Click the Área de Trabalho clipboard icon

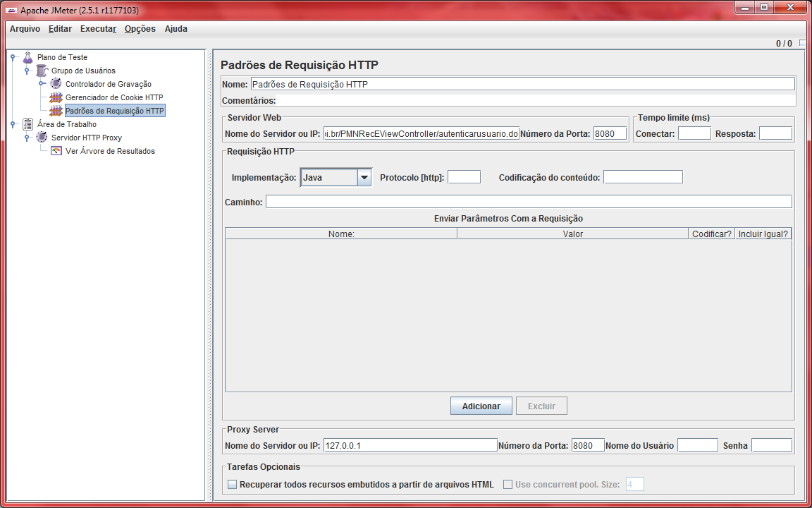pos(28,124)
